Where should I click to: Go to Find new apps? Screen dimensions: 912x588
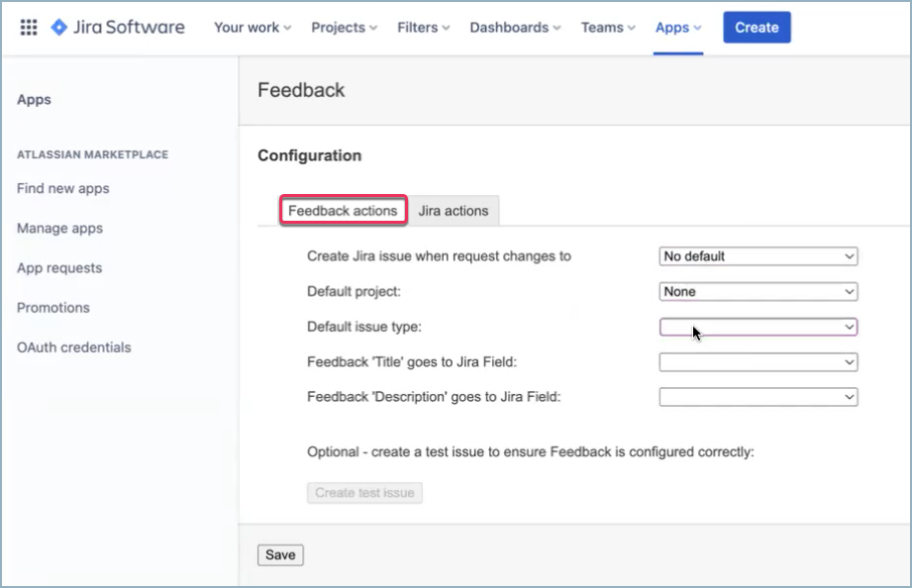tap(62, 188)
